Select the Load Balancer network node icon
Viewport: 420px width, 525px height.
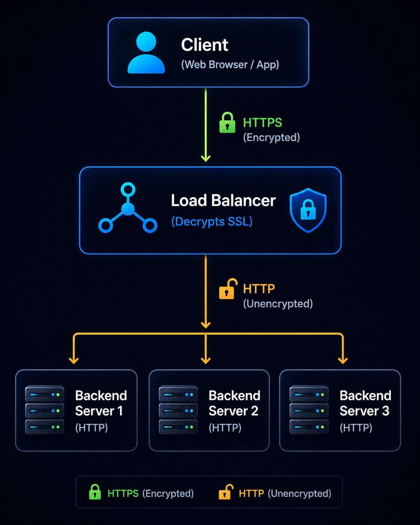click(x=128, y=208)
